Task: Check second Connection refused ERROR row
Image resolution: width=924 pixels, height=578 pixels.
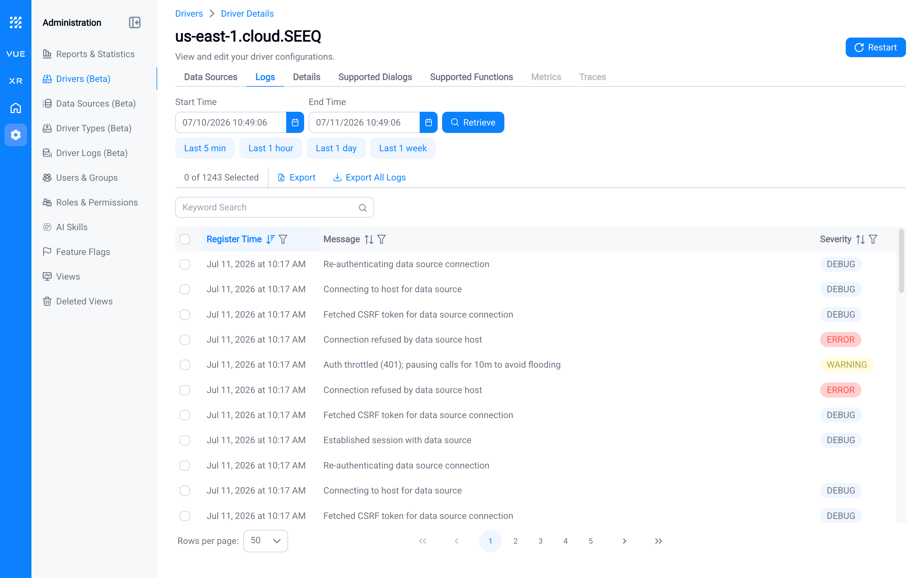Action: [x=185, y=390]
